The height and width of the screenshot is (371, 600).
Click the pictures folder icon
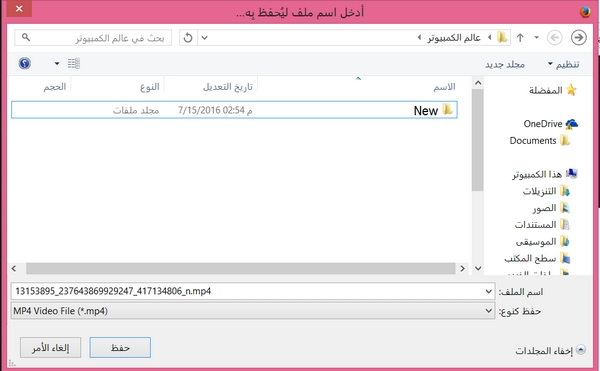point(565,208)
